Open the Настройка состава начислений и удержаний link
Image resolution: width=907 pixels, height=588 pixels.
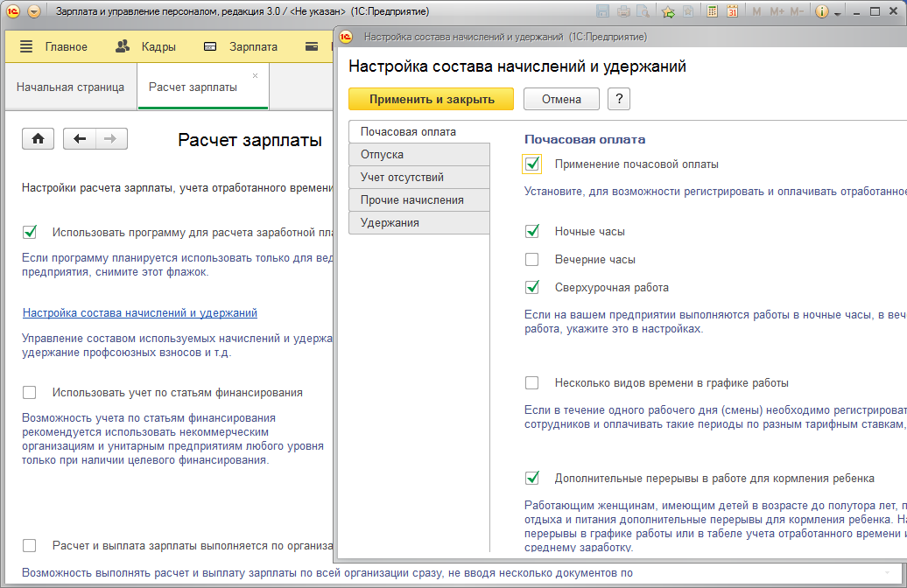click(x=139, y=312)
